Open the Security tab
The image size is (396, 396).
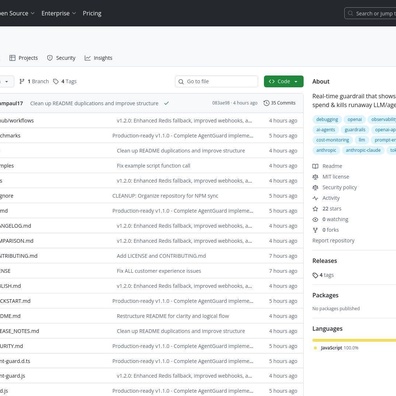(61, 58)
